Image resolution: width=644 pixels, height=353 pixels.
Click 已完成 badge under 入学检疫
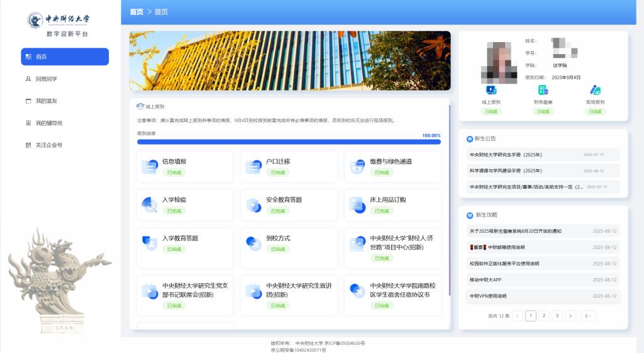pyautogui.click(x=174, y=211)
